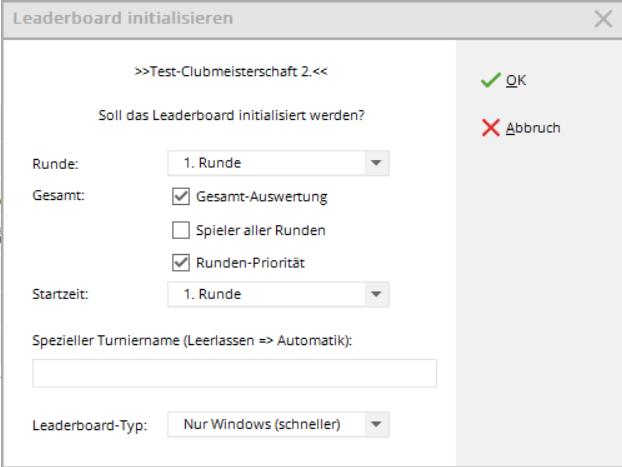Uncheck the Gesamt-Auswertung checkbox
This screenshot has height=467, width=622.
click(x=181, y=197)
